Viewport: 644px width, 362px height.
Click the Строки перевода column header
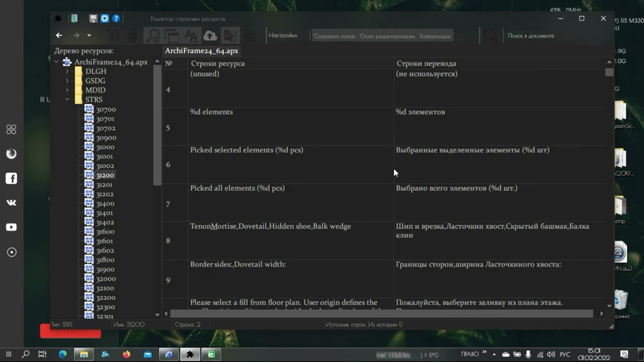500,63
